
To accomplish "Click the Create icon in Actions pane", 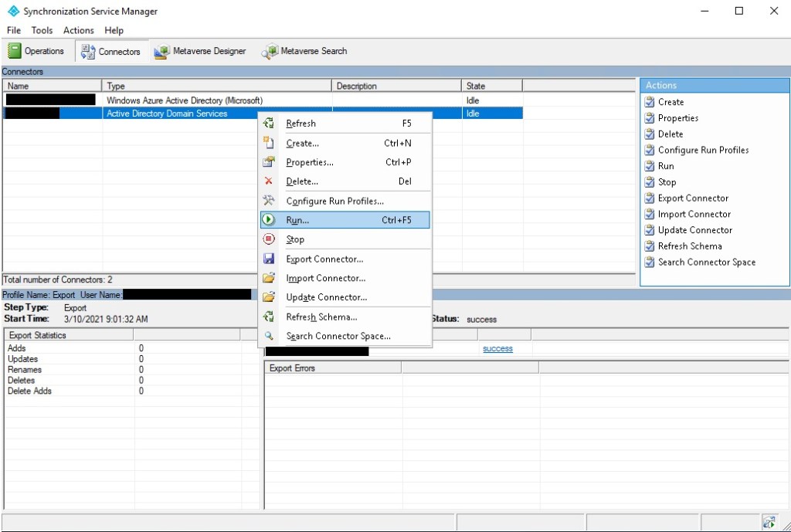I will 650,102.
